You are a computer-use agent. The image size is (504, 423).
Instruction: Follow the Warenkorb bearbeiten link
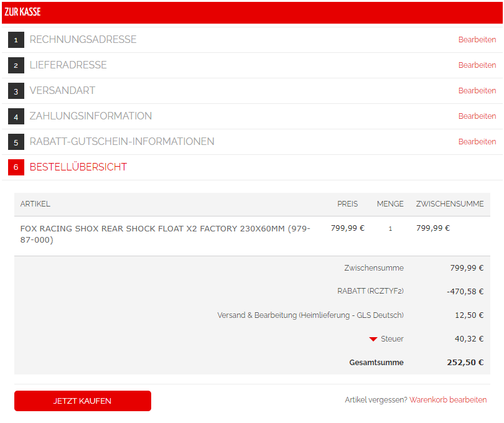[x=448, y=400]
